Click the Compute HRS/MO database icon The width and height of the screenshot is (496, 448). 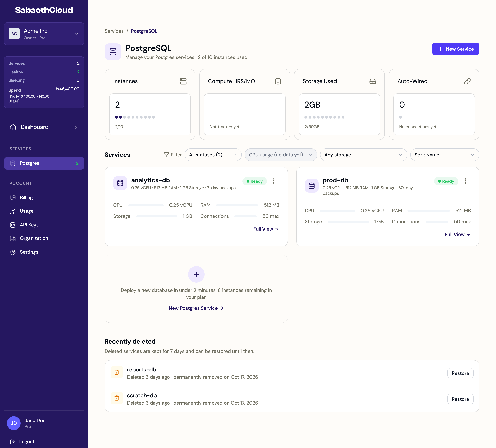click(278, 81)
